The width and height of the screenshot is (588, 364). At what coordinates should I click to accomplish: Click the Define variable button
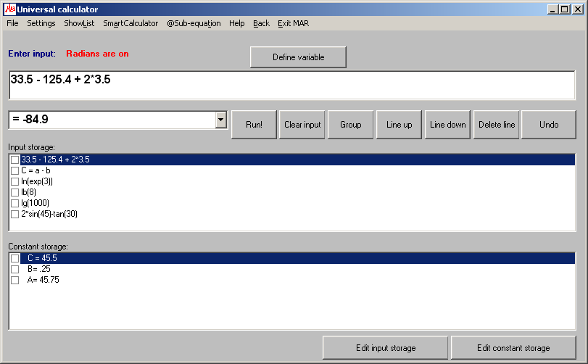[x=298, y=57]
